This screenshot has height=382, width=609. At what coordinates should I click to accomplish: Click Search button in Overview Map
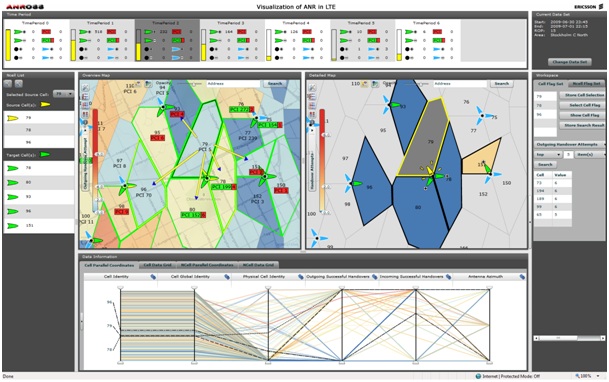tap(275, 84)
